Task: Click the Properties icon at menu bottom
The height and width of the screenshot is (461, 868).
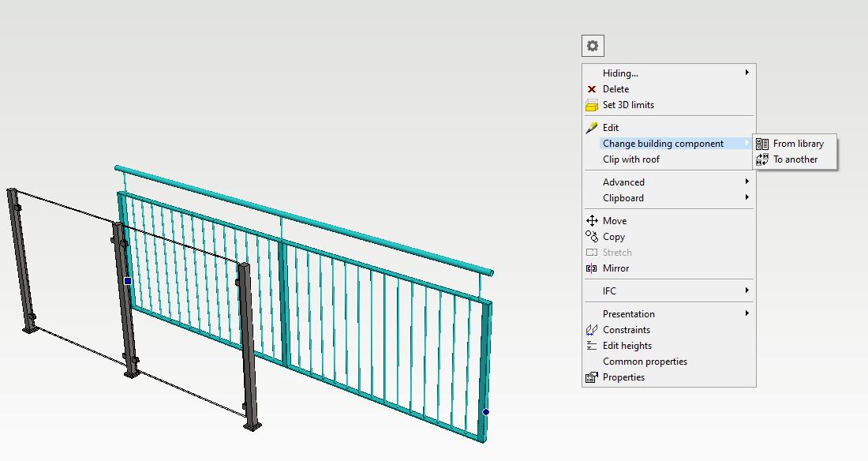Action: point(592,377)
